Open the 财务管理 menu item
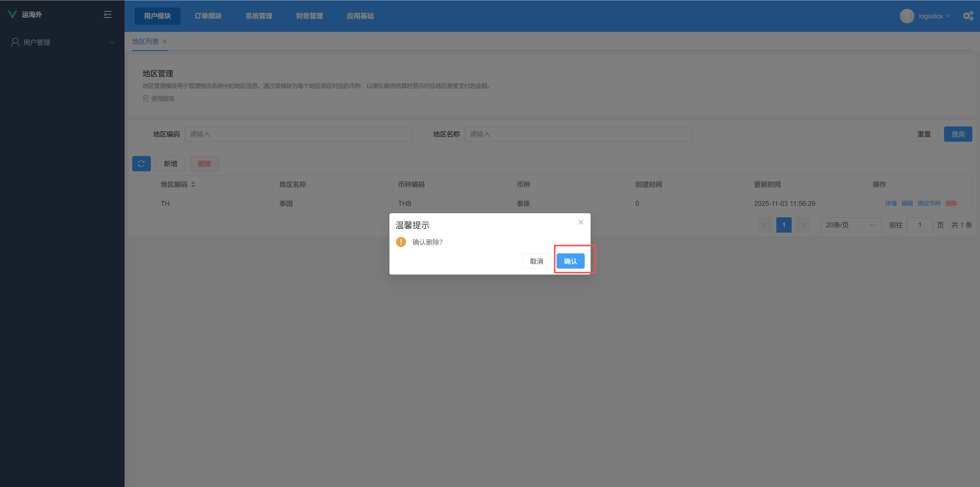The image size is (980, 487). pyautogui.click(x=309, y=16)
